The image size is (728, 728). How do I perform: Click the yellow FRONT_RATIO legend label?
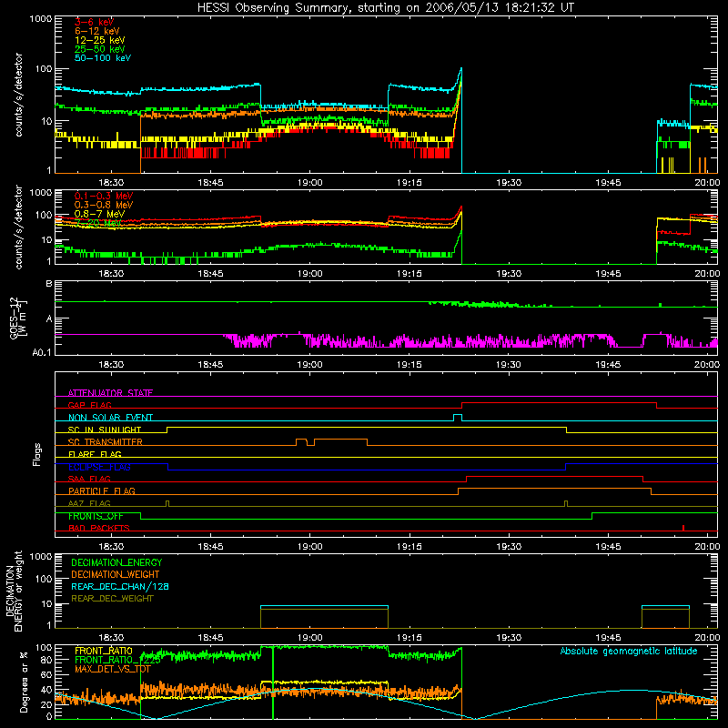click(104, 651)
